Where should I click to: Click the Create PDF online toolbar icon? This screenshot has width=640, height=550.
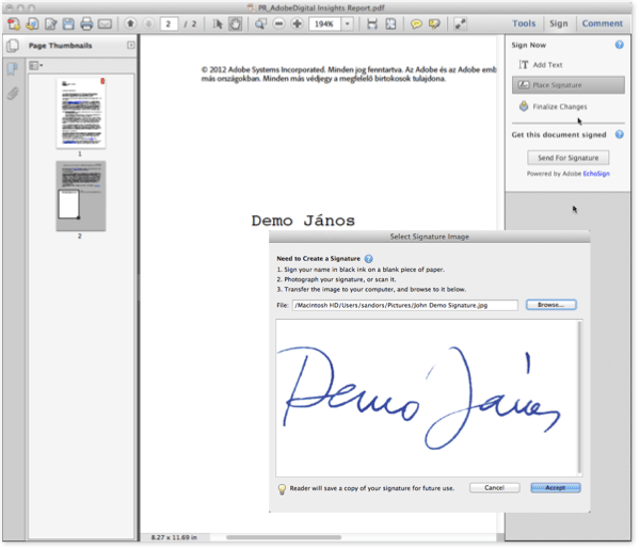pos(13,24)
